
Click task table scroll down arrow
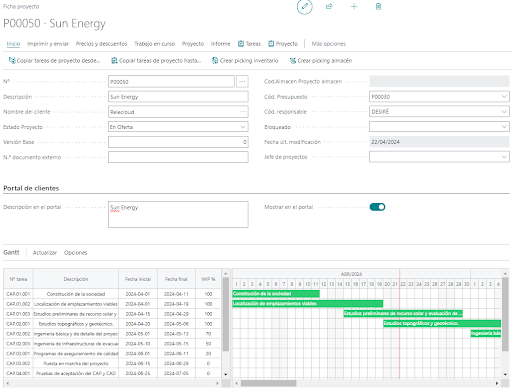coord(226,374)
